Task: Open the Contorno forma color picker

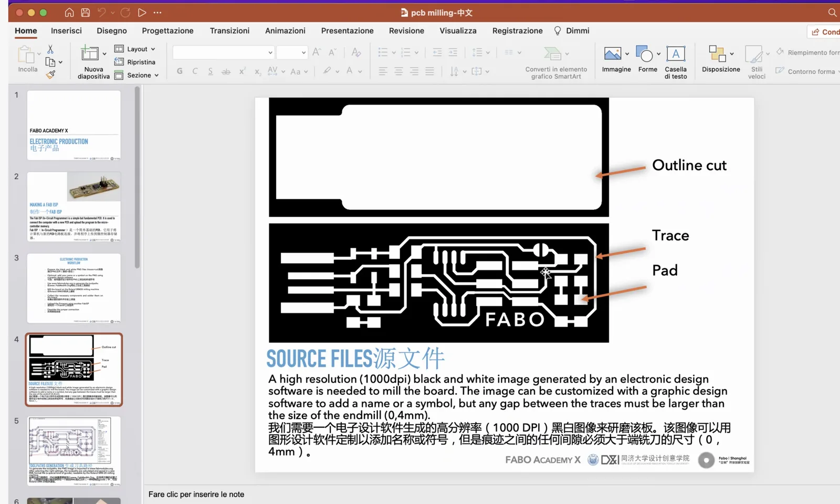Action: [806, 71]
